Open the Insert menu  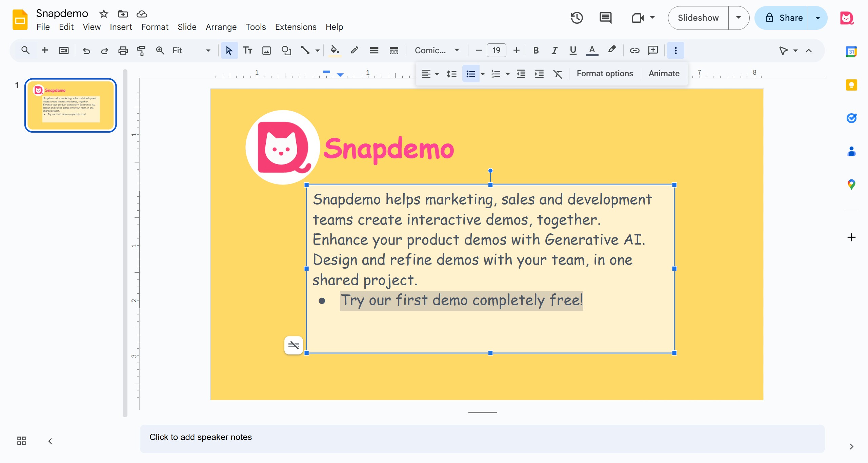pyautogui.click(x=121, y=27)
